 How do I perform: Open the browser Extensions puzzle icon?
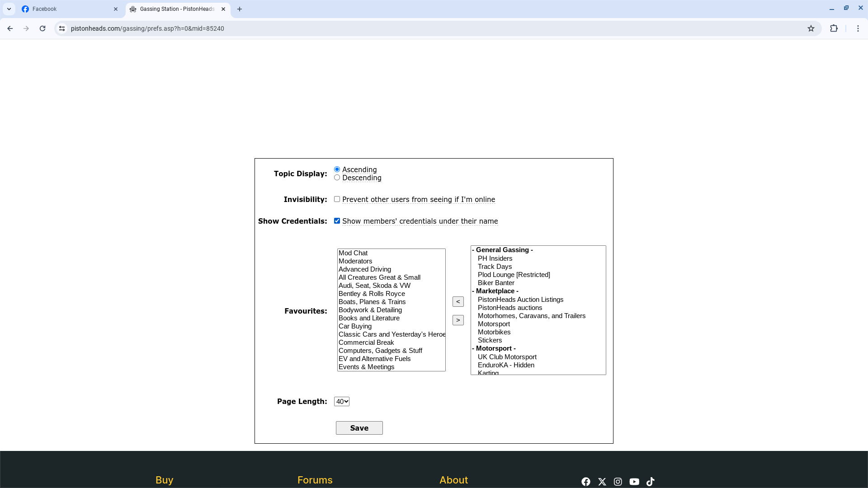[x=834, y=28]
